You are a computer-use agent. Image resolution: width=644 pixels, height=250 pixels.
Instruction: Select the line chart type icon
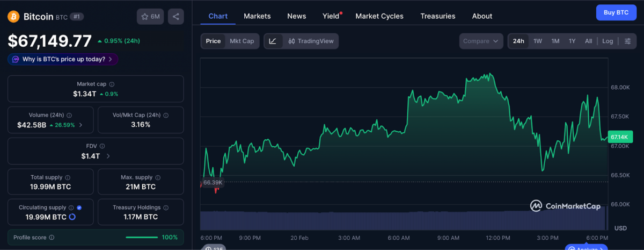pos(273,41)
